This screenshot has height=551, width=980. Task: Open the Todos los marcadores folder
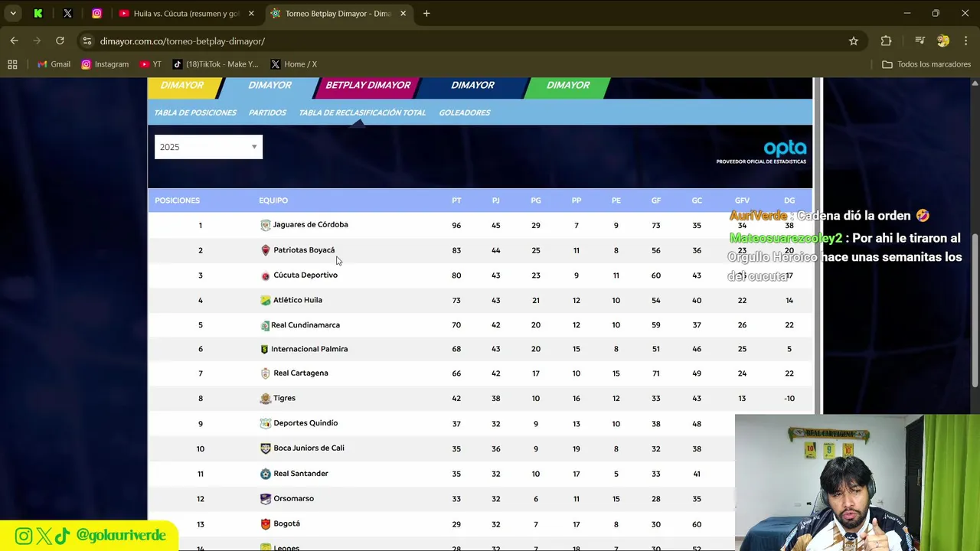pyautogui.click(x=926, y=64)
